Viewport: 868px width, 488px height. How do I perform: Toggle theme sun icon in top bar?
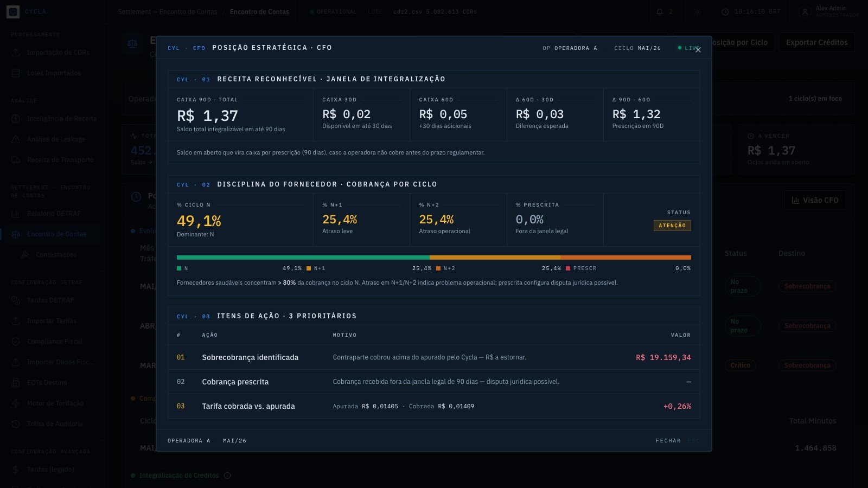coord(697,11)
